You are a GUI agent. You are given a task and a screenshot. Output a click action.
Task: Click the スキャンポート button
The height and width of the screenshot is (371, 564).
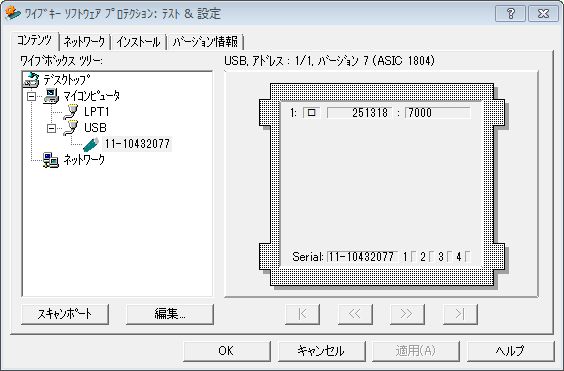[65, 314]
